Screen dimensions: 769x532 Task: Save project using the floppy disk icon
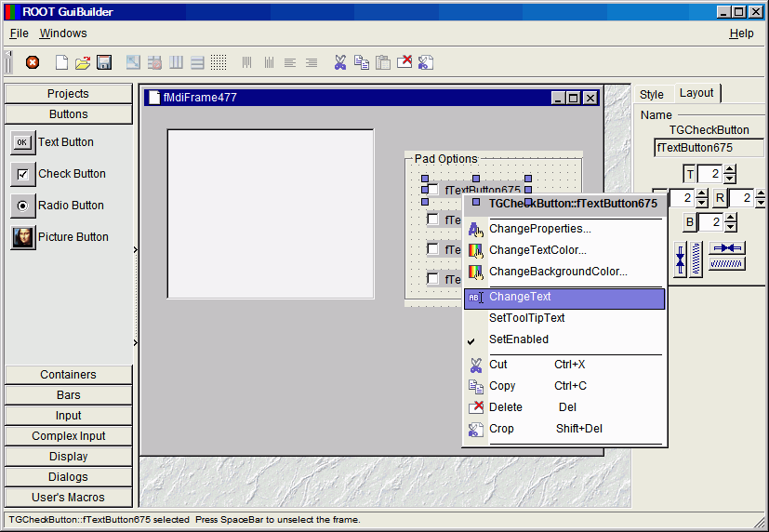pos(104,62)
